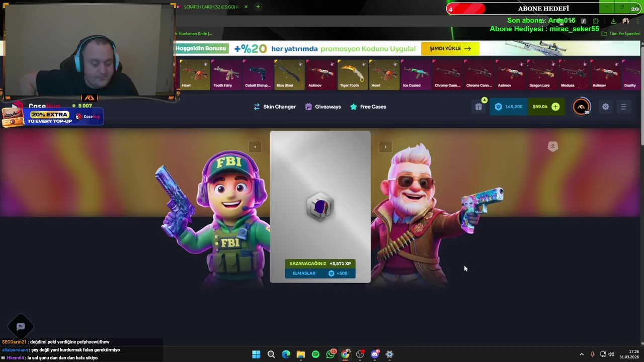
Task: Open network tray icon
Action: [x=603, y=354]
